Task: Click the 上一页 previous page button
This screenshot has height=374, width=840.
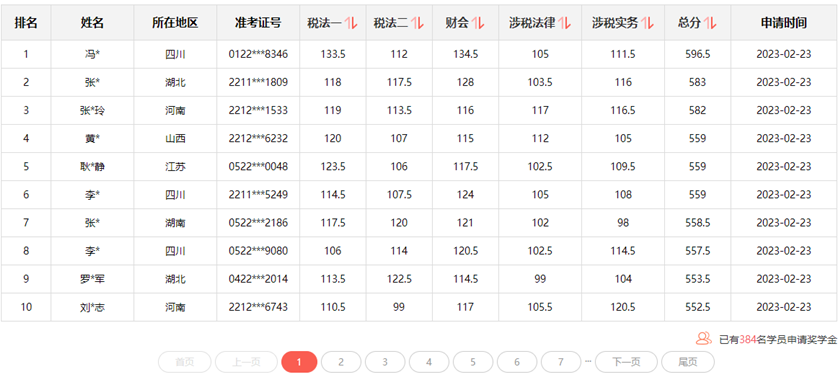Action: point(246,362)
